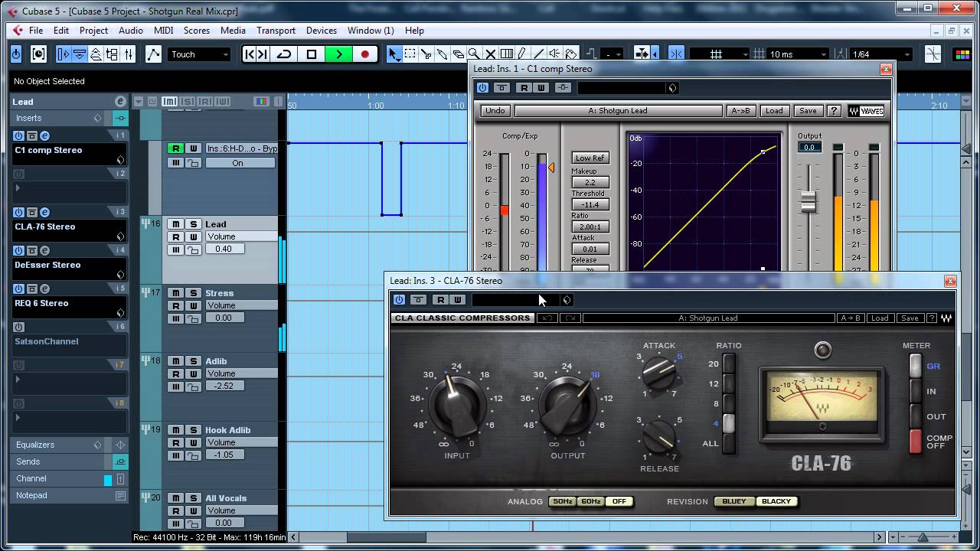
Task: Click Save button in C1 comp plugin
Action: tap(808, 111)
